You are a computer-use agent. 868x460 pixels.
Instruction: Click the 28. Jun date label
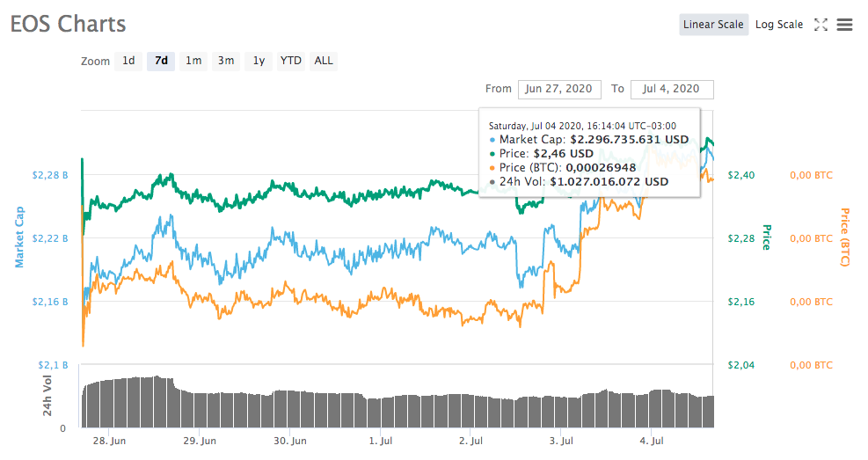tap(109, 441)
